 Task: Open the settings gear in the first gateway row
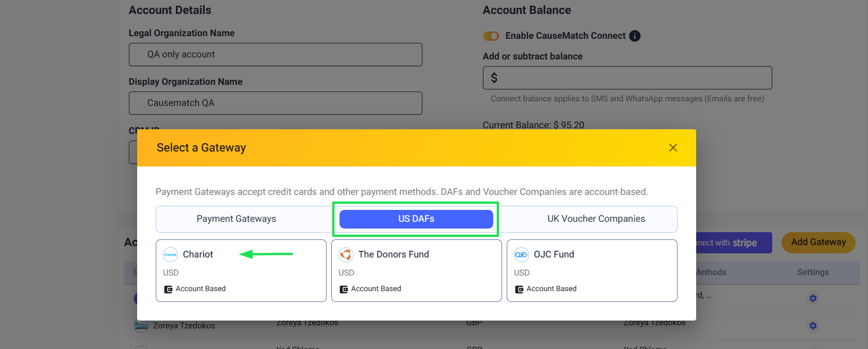coord(813,298)
